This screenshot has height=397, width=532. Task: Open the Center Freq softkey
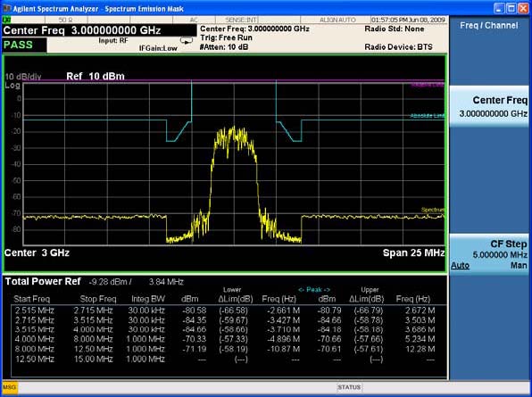pos(489,106)
